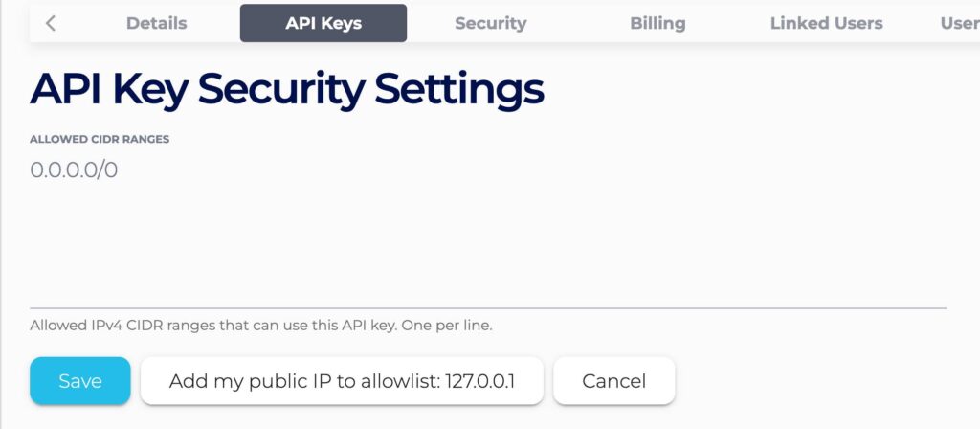
Task: Switch to the Security tab
Action: coord(490,23)
